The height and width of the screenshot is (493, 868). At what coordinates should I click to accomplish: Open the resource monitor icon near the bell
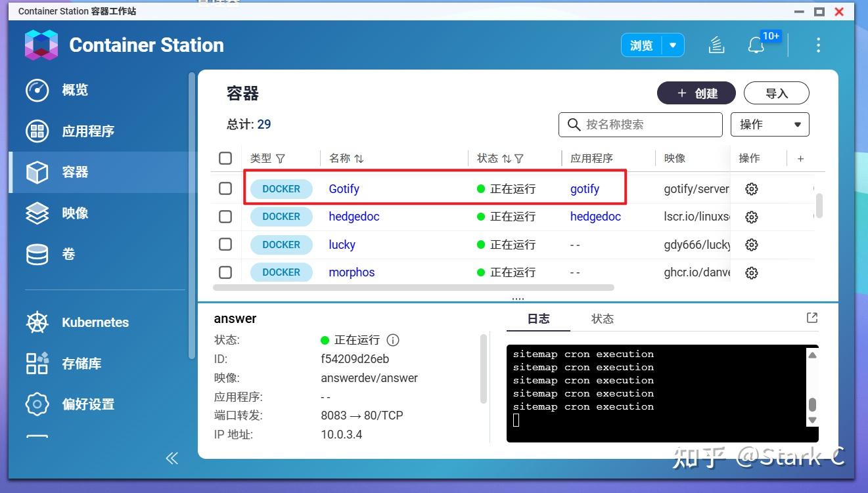(x=716, y=45)
